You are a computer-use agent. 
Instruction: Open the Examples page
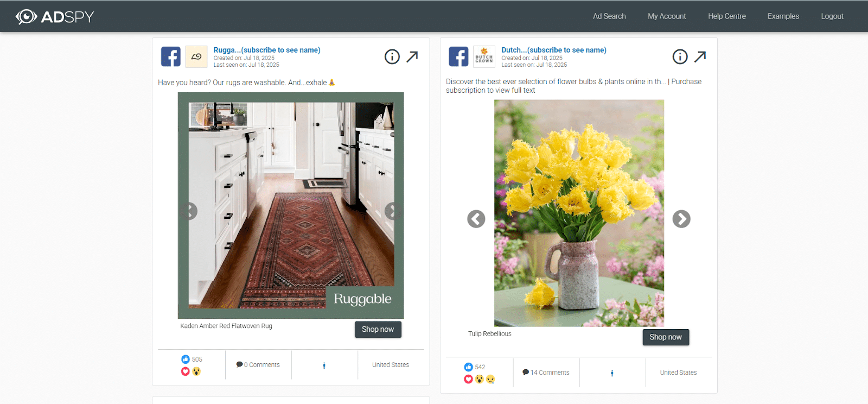783,16
